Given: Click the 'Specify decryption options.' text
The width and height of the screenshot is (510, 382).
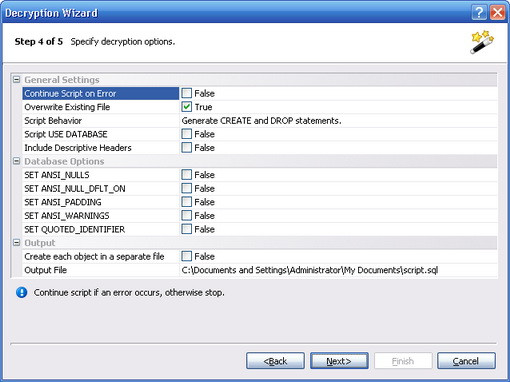Looking at the screenshot, I should pos(123,42).
